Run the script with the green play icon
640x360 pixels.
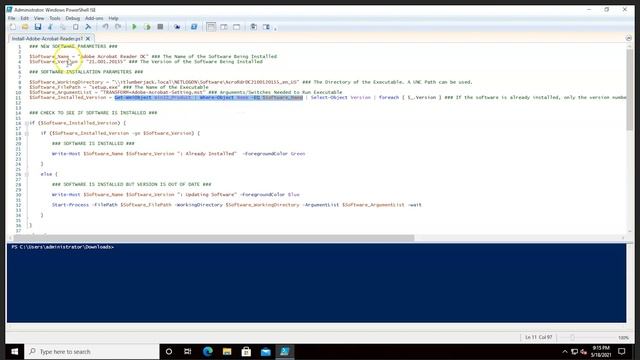pos(134,27)
